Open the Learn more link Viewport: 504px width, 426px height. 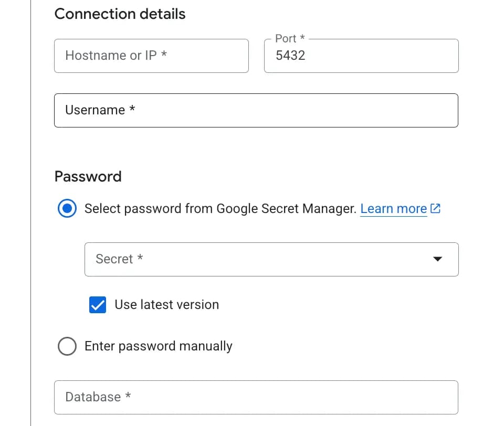click(393, 208)
